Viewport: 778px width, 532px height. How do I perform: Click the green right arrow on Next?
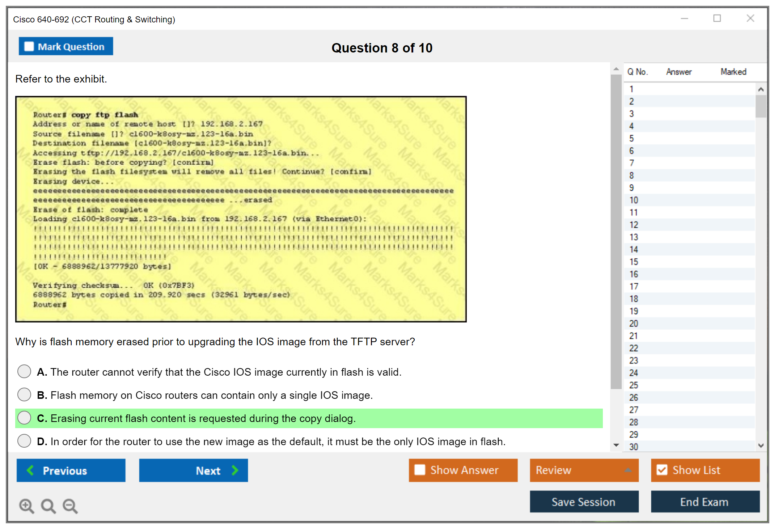(x=235, y=470)
